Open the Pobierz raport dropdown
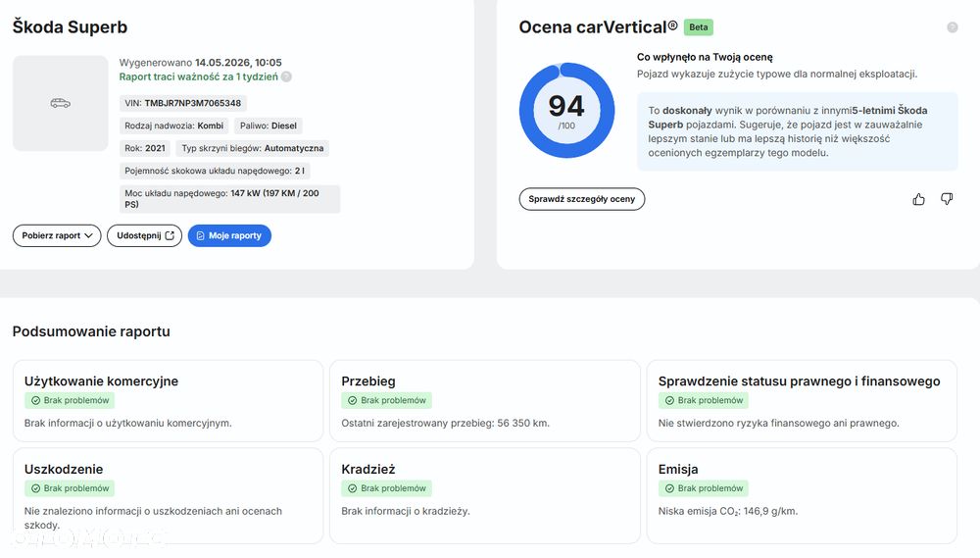The height and width of the screenshot is (558, 980). click(x=57, y=235)
